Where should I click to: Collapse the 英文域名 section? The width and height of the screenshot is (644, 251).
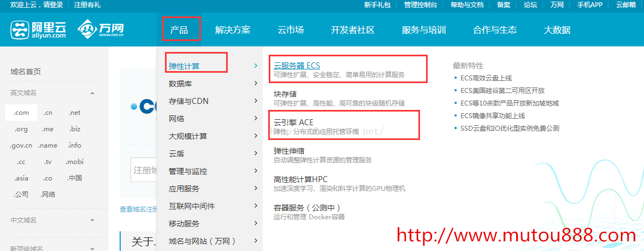(x=93, y=93)
